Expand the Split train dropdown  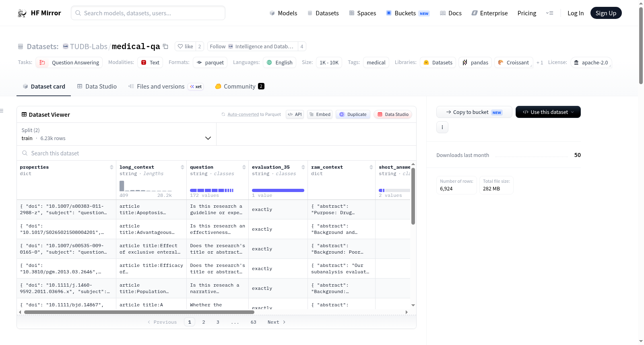click(x=117, y=134)
